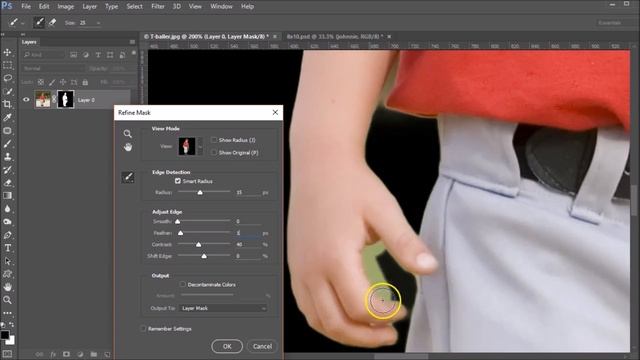Click the lock all layer icon

coord(85,82)
